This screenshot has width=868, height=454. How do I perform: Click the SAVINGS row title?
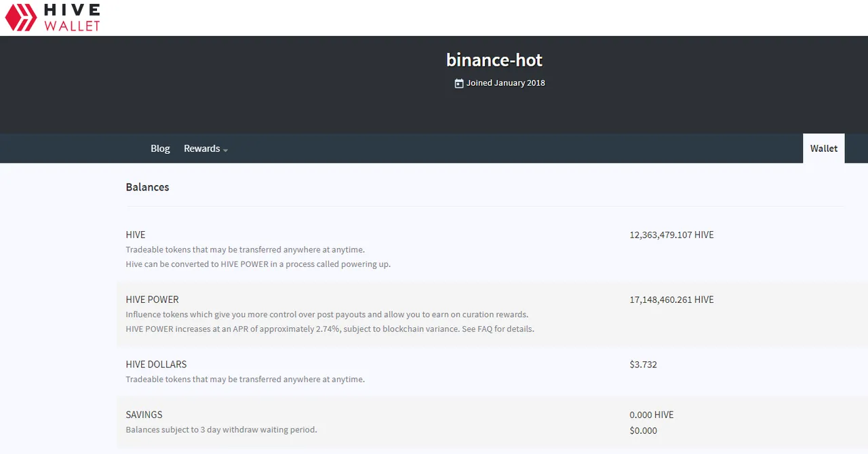point(144,415)
